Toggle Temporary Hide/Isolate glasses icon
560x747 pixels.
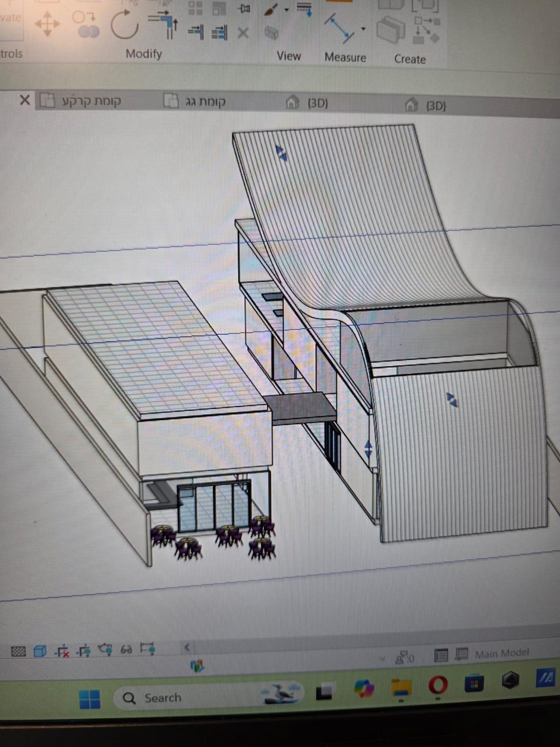tap(126, 649)
